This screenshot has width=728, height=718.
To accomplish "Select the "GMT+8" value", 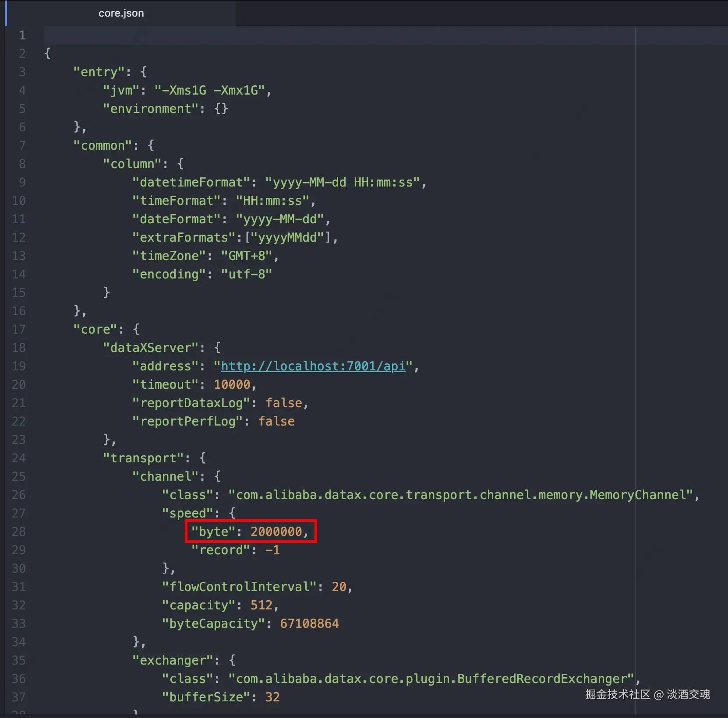I will [247, 256].
